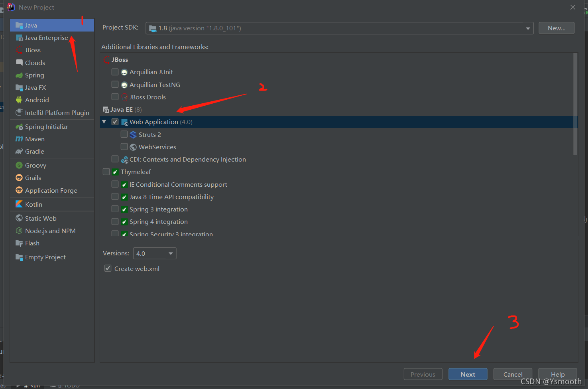Image resolution: width=588 pixels, height=389 pixels.
Task: Close the New Project dialog
Action: click(573, 7)
